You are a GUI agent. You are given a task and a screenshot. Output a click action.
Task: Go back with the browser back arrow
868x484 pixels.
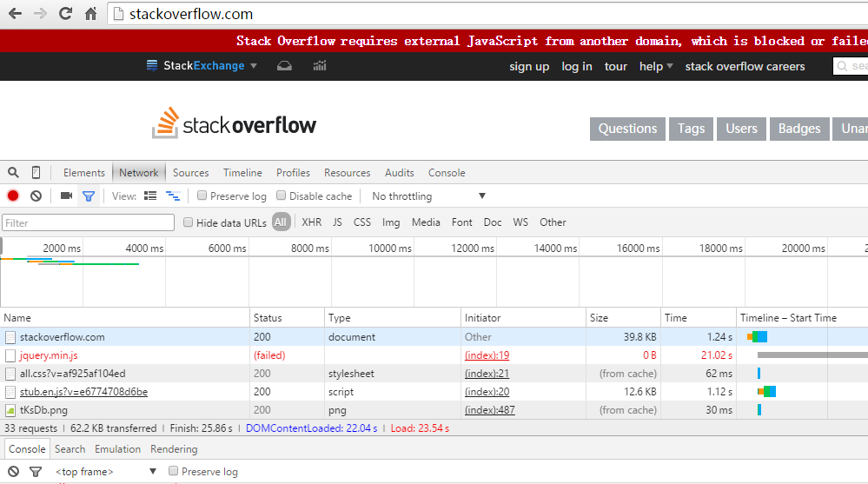tap(15, 14)
